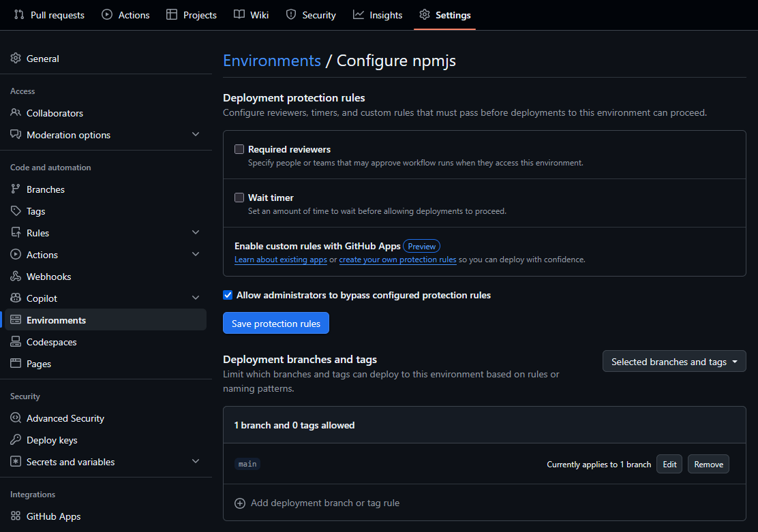The width and height of the screenshot is (758, 532).
Task: Open the Codespaces settings icon
Action: 15,341
